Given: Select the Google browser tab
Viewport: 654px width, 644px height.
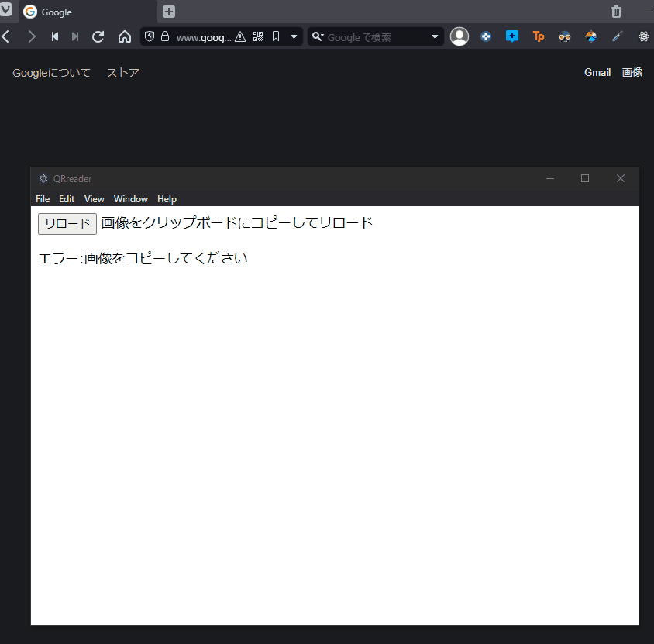Looking at the screenshot, I should coord(88,12).
